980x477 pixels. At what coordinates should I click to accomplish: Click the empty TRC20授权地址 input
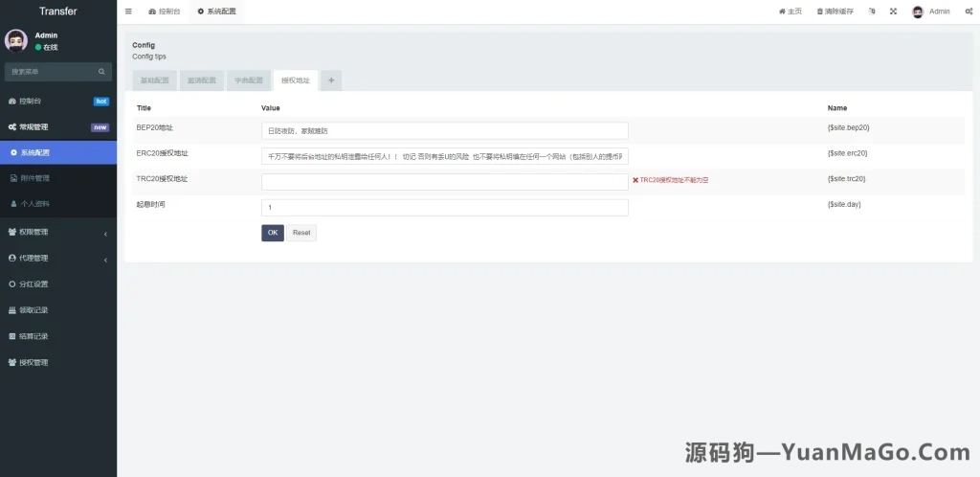point(444,182)
